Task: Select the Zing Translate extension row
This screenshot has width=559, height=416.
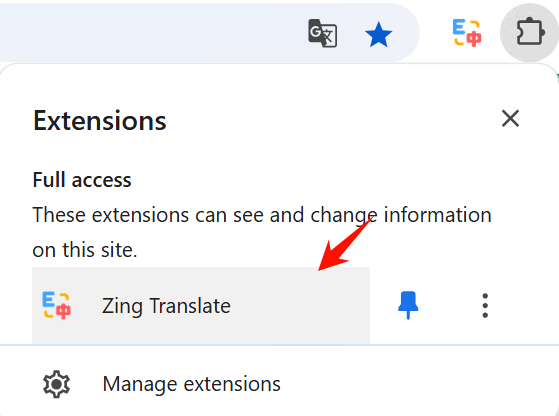Action: pyautogui.click(x=201, y=305)
